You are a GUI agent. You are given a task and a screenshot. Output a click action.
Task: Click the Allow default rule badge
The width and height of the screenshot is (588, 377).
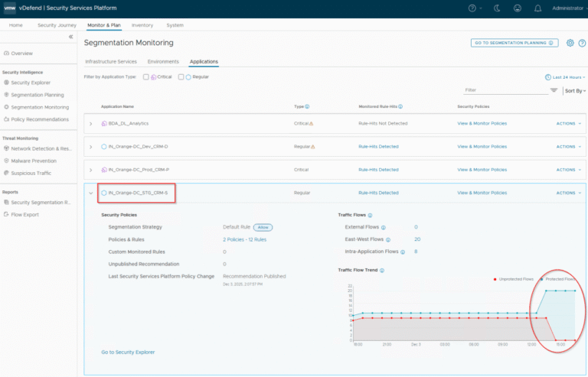pyautogui.click(x=263, y=227)
